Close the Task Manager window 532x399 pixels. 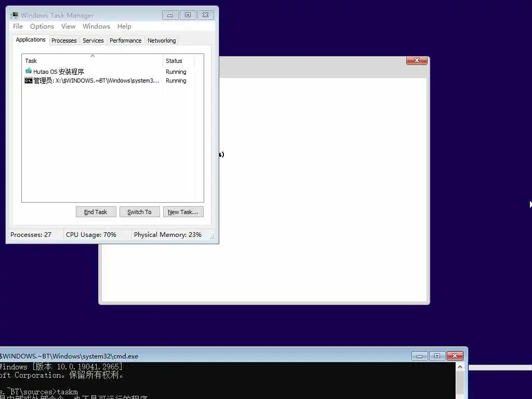pyautogui.click(x=206, y=15)
